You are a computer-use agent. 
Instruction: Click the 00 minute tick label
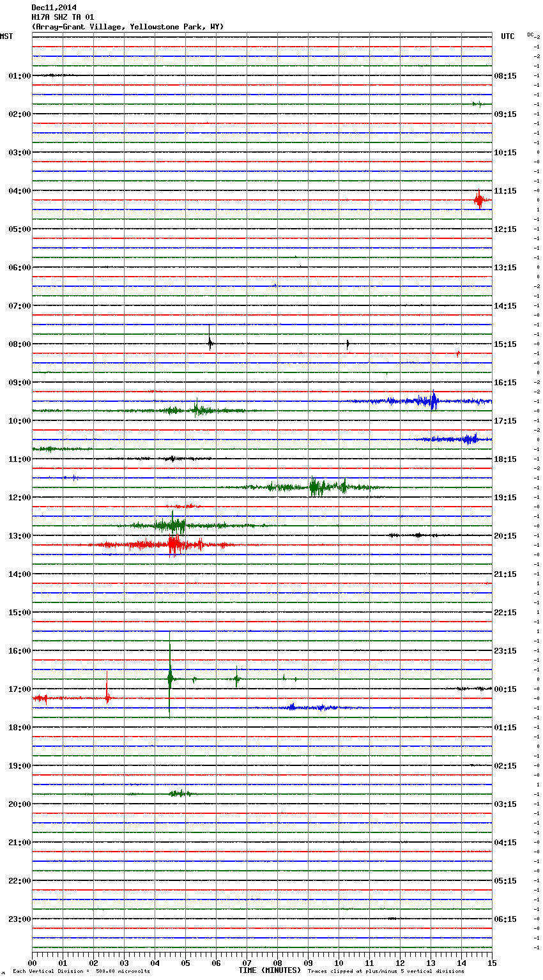point(33,962)
